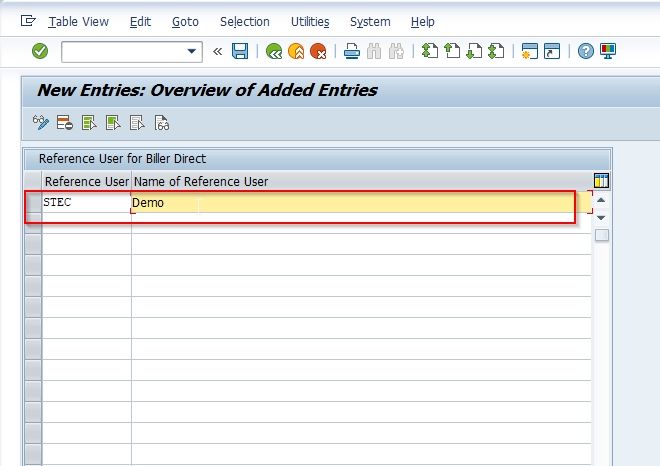Open the Goto menu

click(x=185, y=21)
